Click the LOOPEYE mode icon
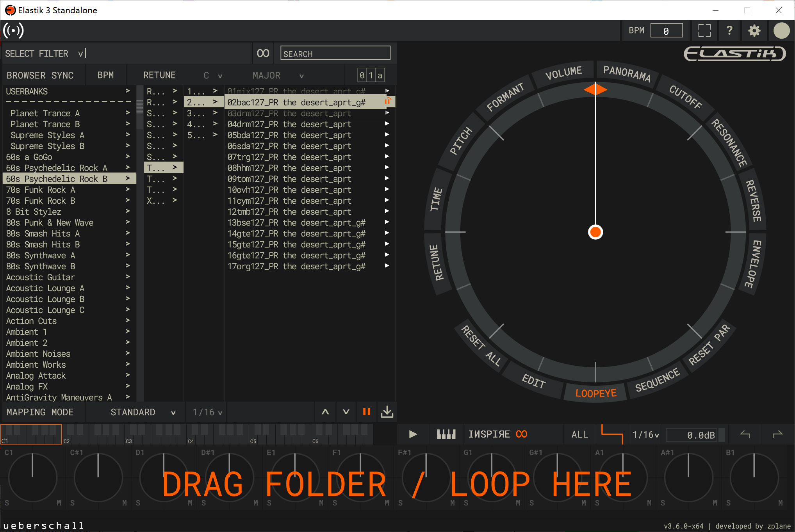Image resolution: width=795 pixels, height=532 pixels. (594, 391)
